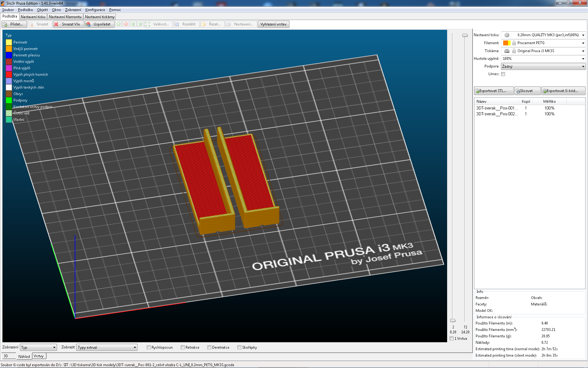Enable the Rychloposun checkbox
The width and height of the screenshot is (588, 368).
(x=149, y=347)
